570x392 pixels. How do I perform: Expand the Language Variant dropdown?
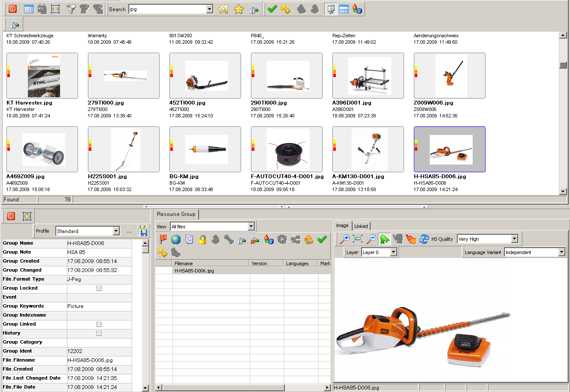561,252
